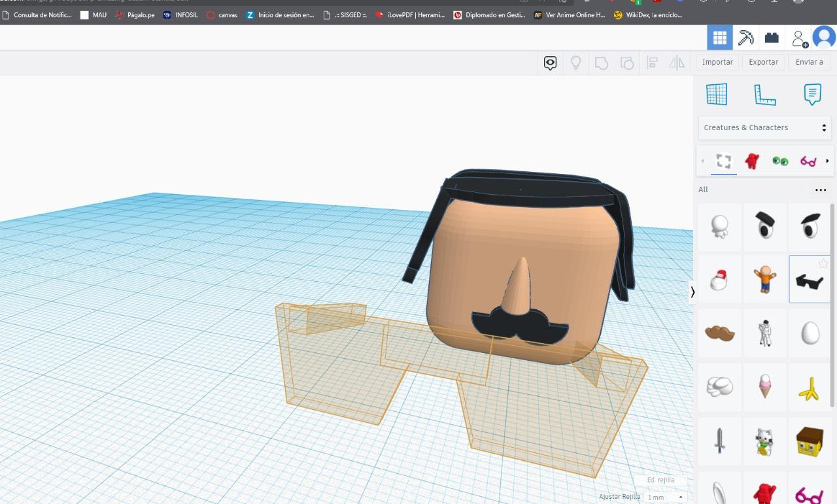Pick the white ghost figure shape
Screen dimensions: 837x504
[720, 227]
